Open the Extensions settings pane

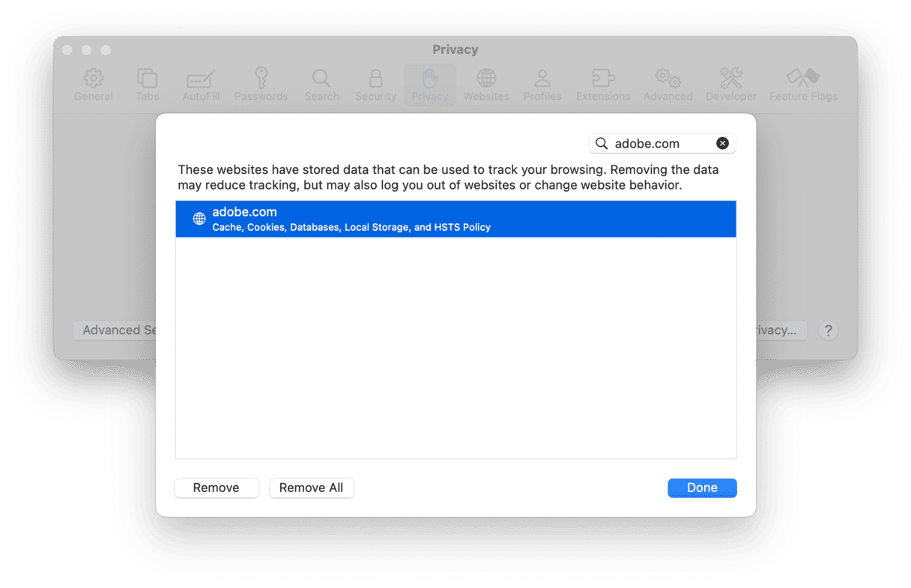[603, 85]
